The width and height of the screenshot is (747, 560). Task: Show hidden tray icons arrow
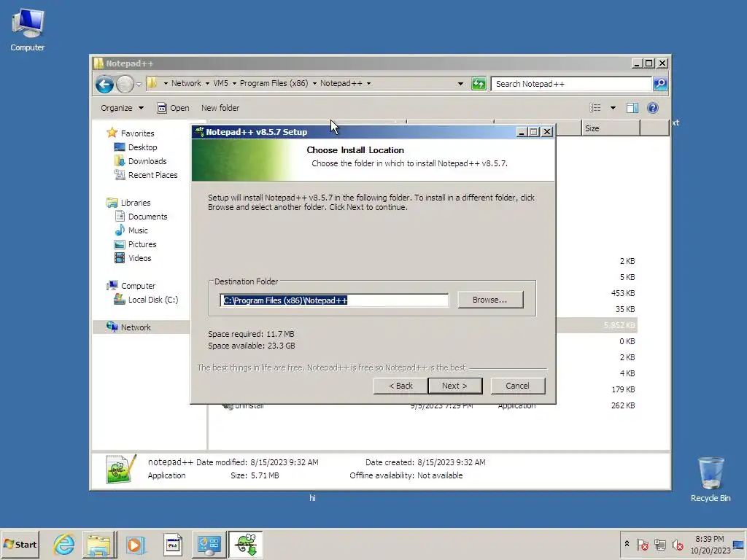[627, 543]
